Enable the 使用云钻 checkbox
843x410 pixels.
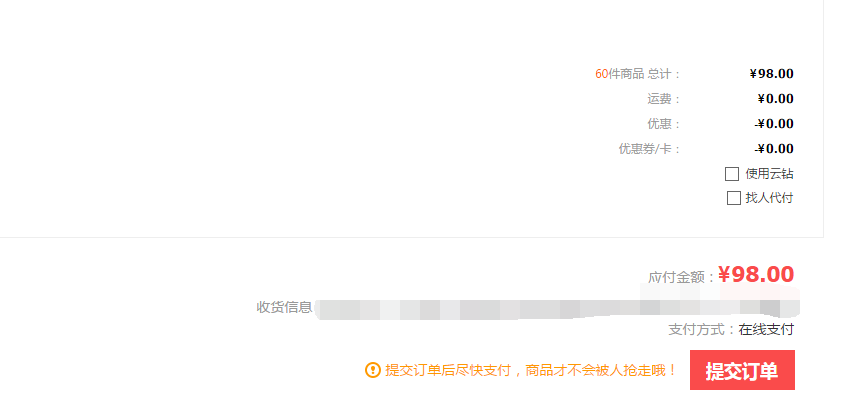732,174
